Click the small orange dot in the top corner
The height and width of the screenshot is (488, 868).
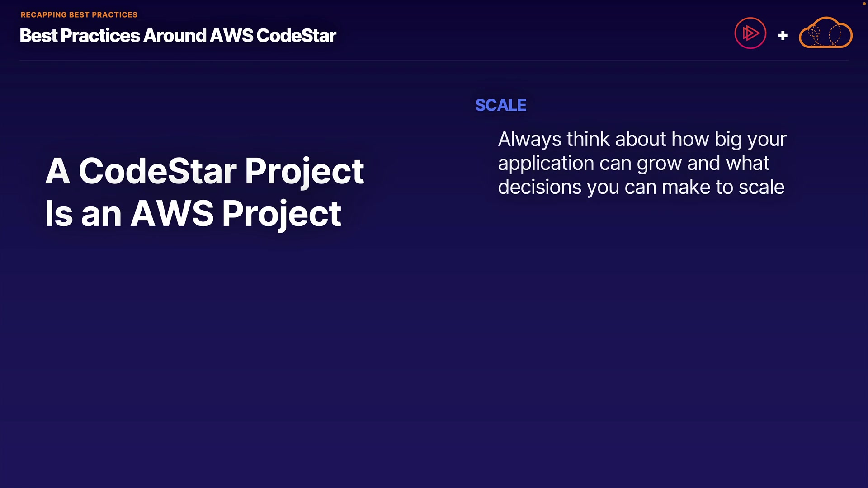pyautogui.click(x=864, y=4)
